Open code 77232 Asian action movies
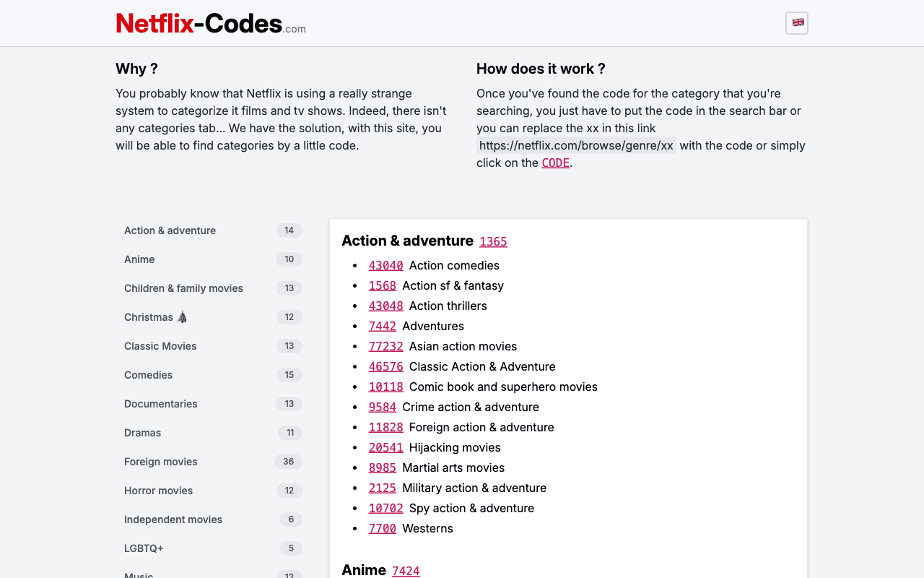Image resolution: width=924 pixels, height=578 pixels. tap(386, 347)
